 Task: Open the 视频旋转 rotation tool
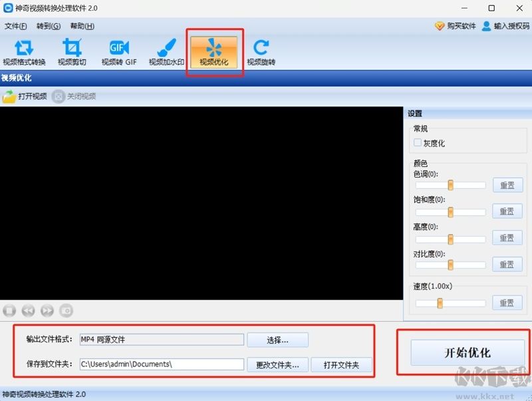260,52
